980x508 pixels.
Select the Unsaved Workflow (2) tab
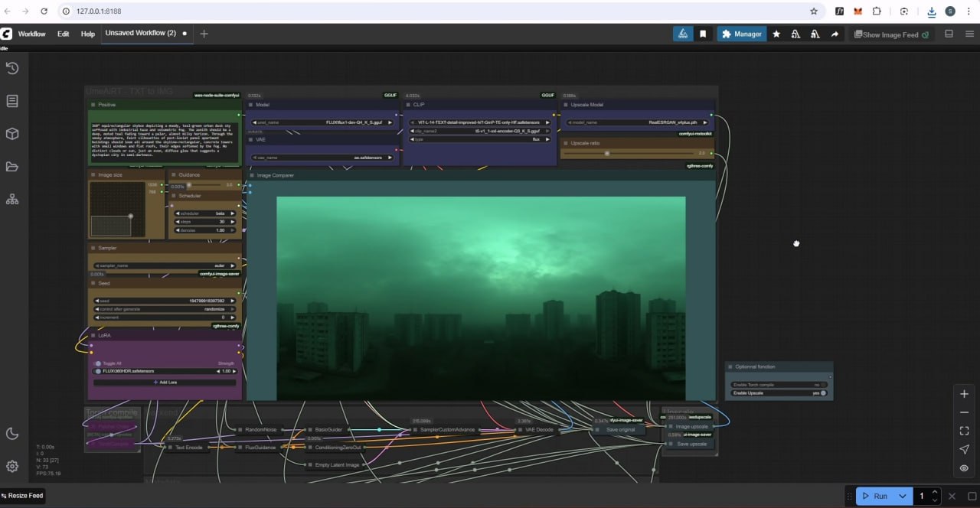click(x=140, y=34)
